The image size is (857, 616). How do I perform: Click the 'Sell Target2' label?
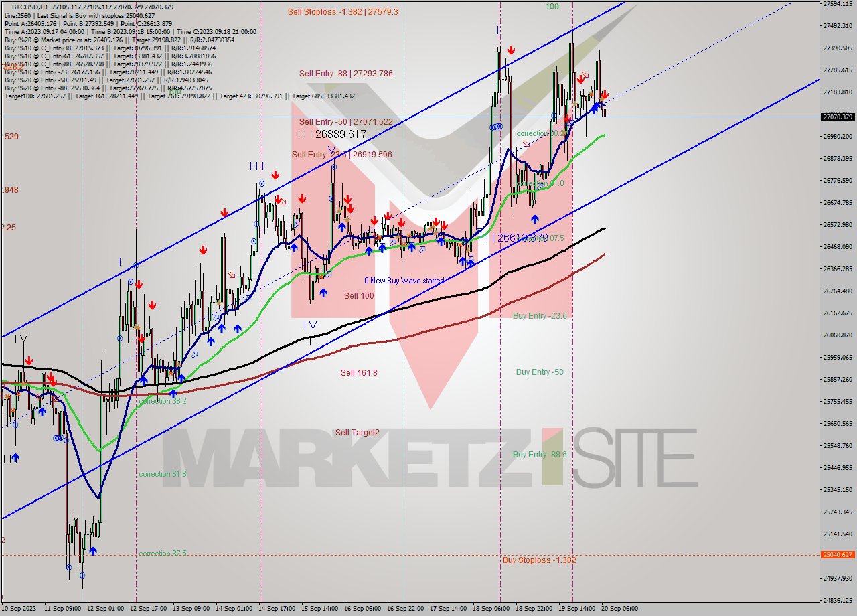pos(358,433)
